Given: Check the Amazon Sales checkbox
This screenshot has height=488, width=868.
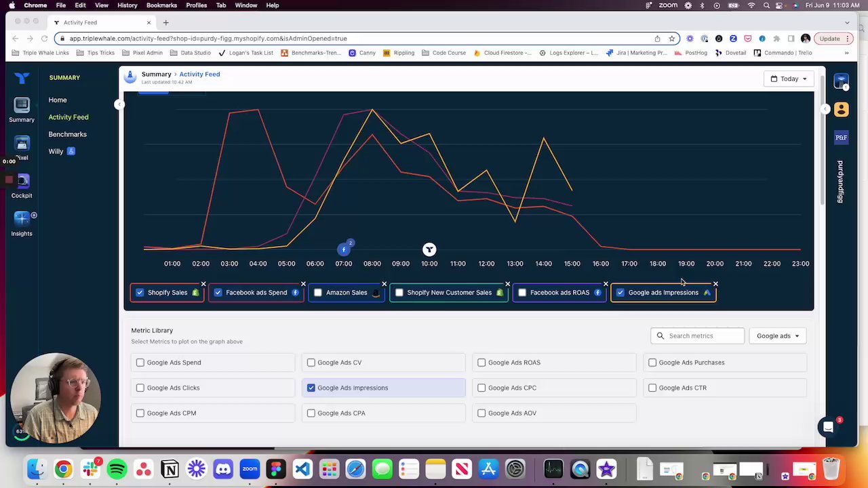Looking at the screenshot, I should click(x=318, y=293).
